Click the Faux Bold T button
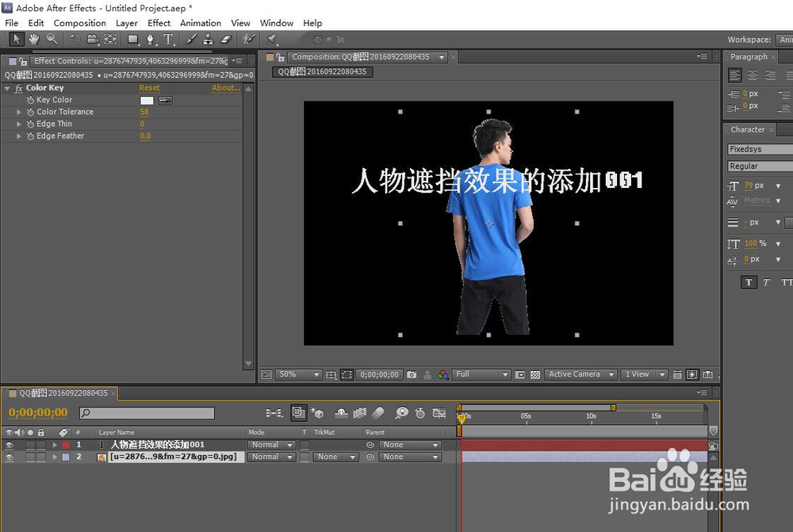This screenshot has width=793, height=532. 749,282
